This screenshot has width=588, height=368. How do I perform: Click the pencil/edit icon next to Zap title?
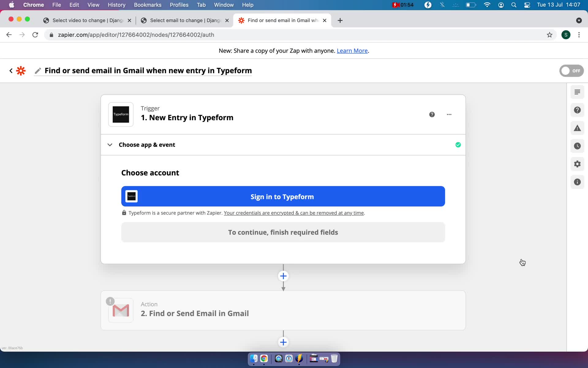[x=38, y=70]
